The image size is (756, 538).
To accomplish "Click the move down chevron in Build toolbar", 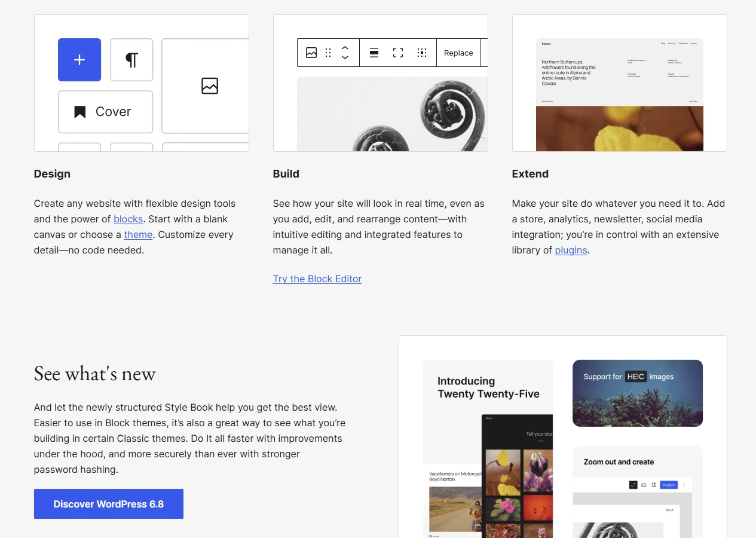I will point(345,57).
